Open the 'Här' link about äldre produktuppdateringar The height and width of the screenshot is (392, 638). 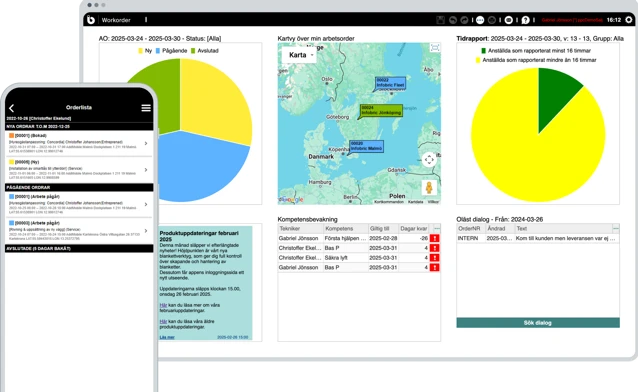(x=163, y=321)
